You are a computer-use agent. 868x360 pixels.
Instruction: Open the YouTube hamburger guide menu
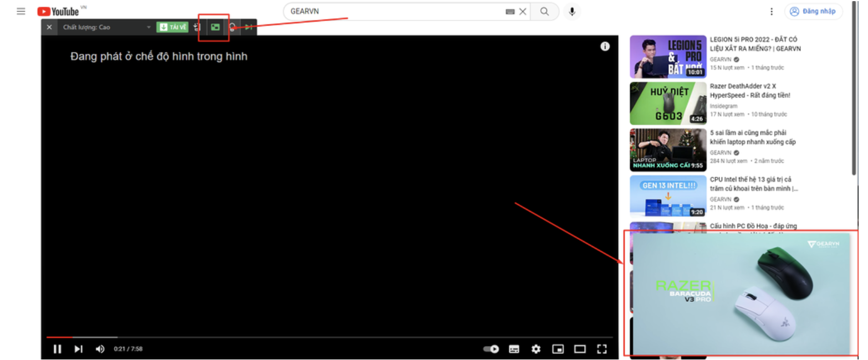coord(21,11)
